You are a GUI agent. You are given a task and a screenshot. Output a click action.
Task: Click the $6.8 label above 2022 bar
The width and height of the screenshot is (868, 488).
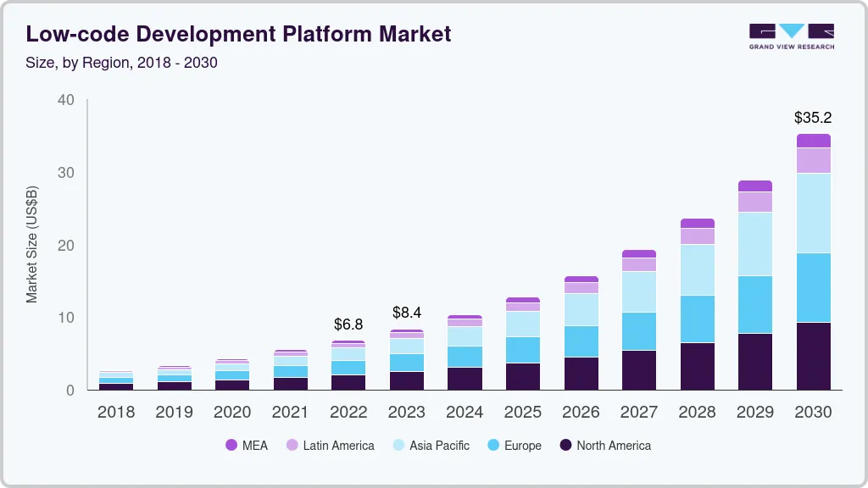348,324
